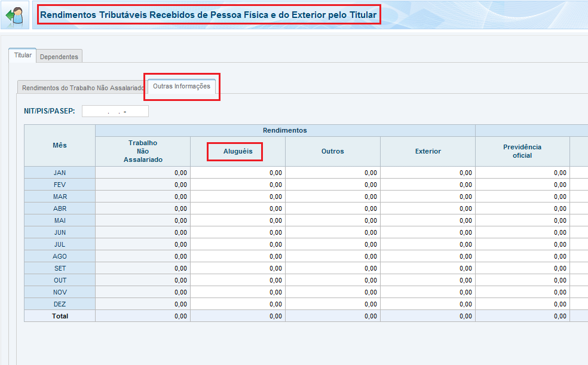The width and height of the screenshot is (588, 365).
Task: Click the green back-arrow person icon
Action: tap(14, 16)
